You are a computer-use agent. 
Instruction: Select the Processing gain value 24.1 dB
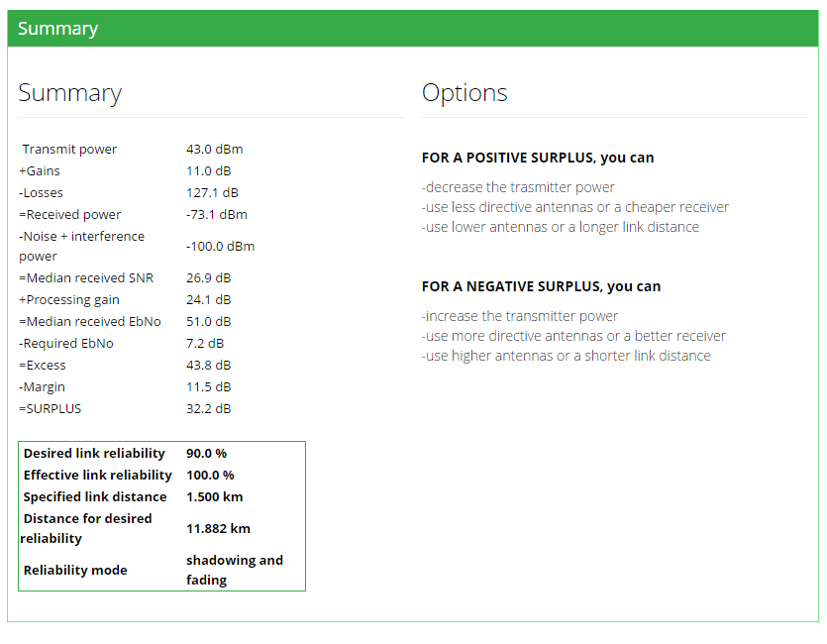click(208, 300)
